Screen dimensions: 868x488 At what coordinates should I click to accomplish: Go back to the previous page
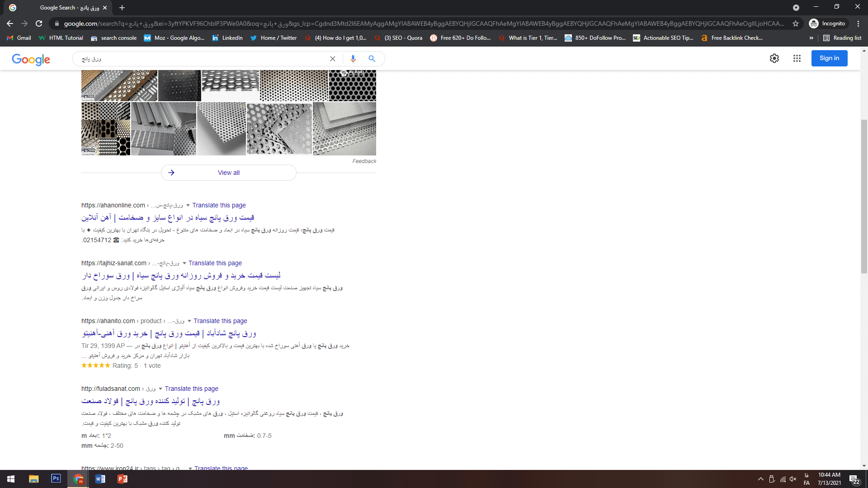pos(10,23)
